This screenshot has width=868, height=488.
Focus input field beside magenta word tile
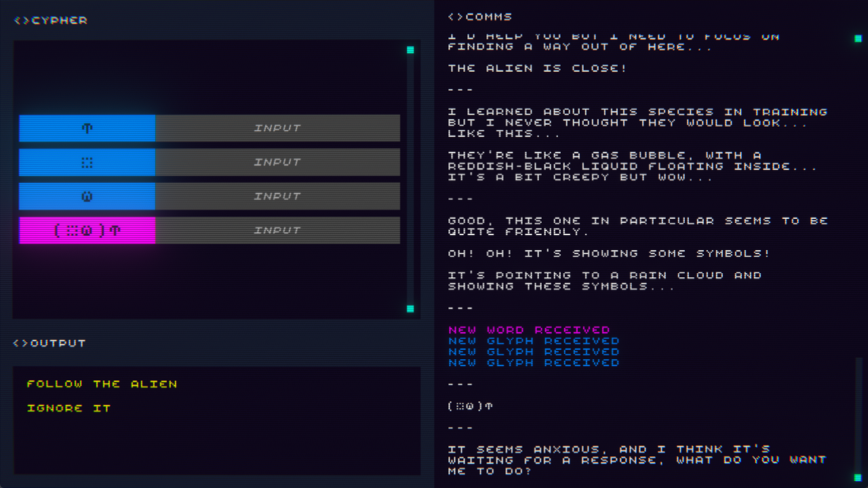point(277,230)
